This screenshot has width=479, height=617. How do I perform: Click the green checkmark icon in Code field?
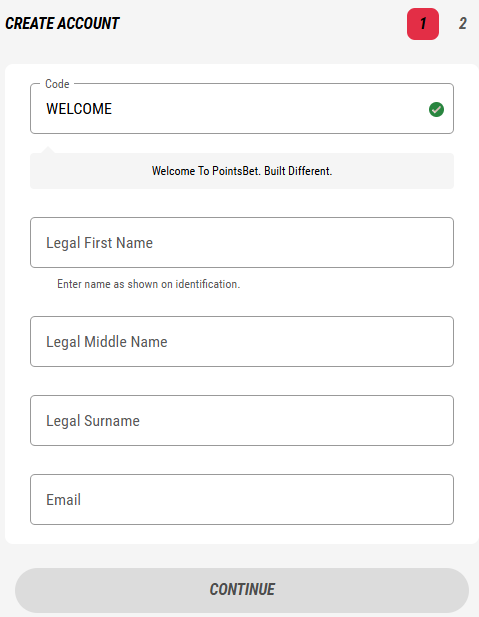click(436, 109)
